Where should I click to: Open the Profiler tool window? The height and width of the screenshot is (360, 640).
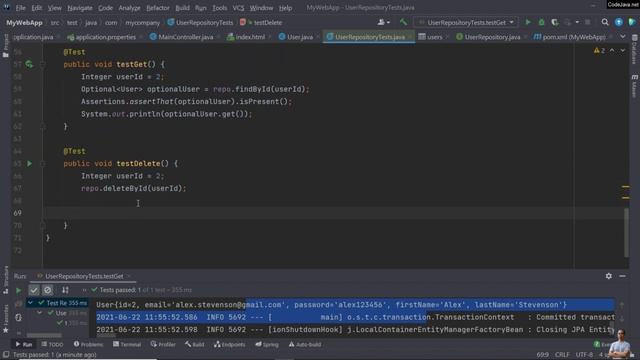163,344
